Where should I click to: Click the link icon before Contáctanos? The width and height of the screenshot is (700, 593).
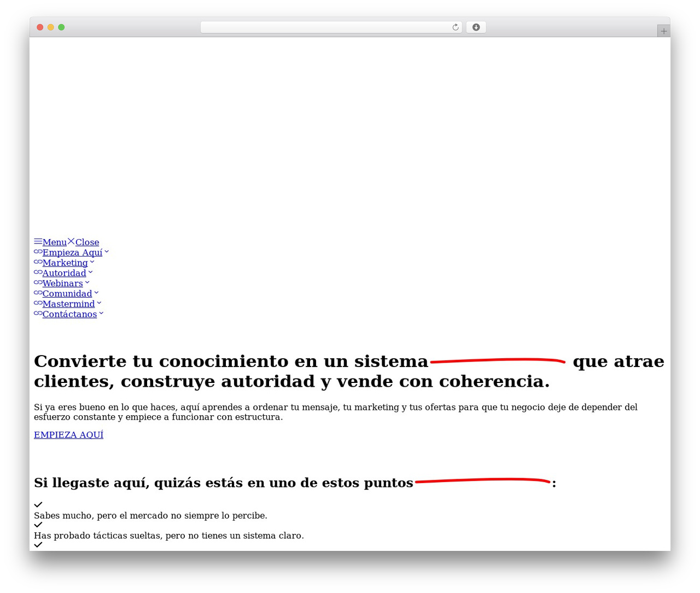[38, 313]
